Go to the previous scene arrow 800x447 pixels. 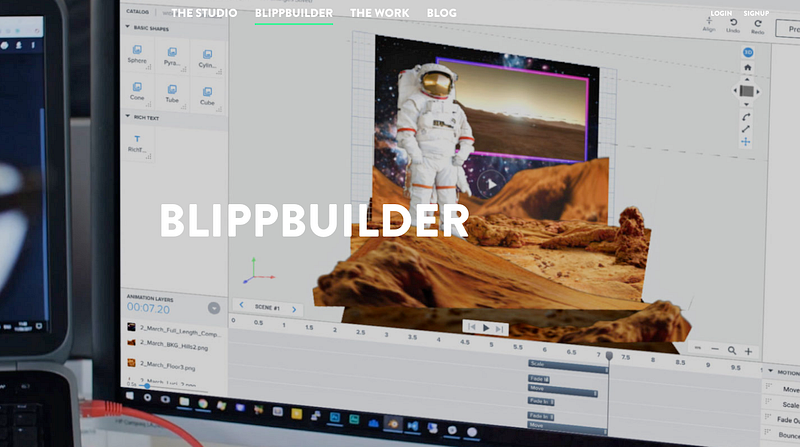tap(241, 305)
